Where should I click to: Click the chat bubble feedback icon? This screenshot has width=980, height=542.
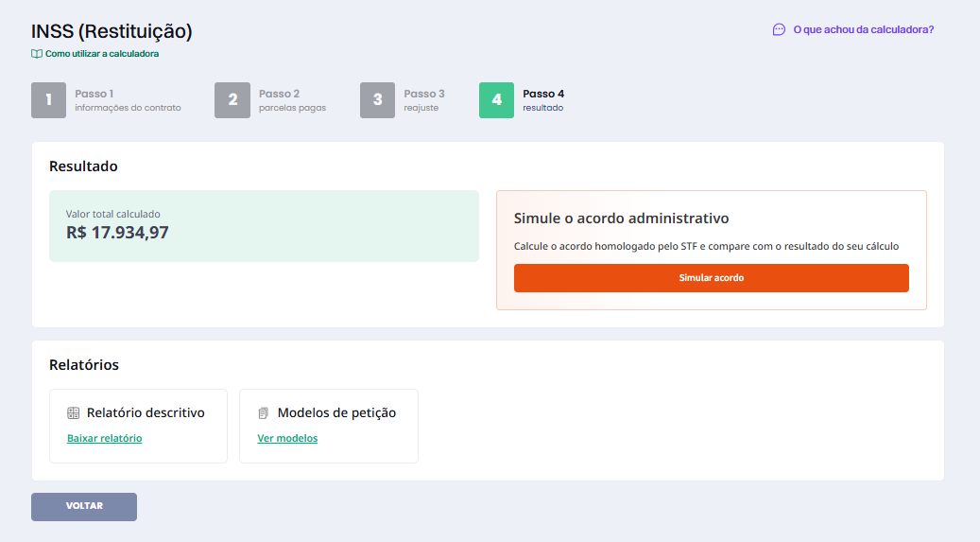coord(779,29)
